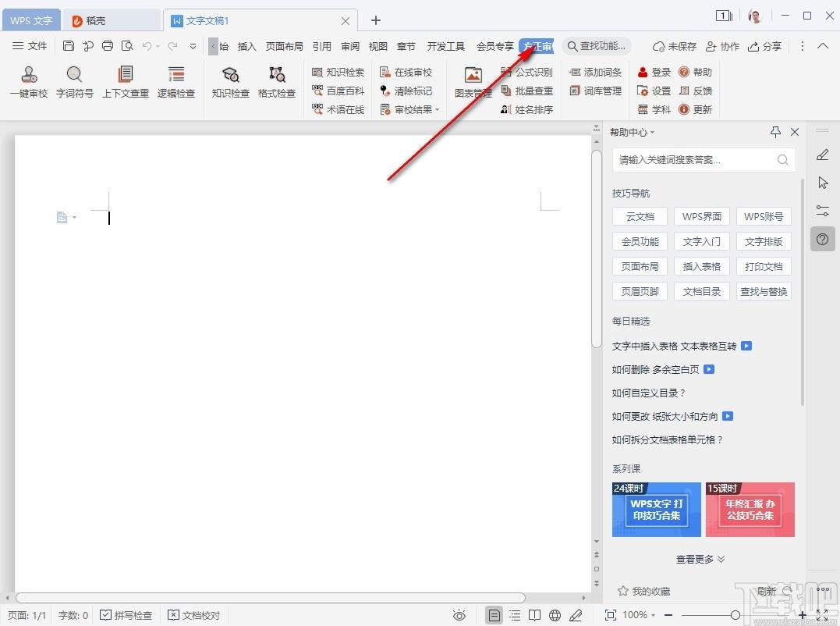This screenshot has height=626, width=840.
Task: Open undo history dropdown arrow
Action: coord(158,47)
